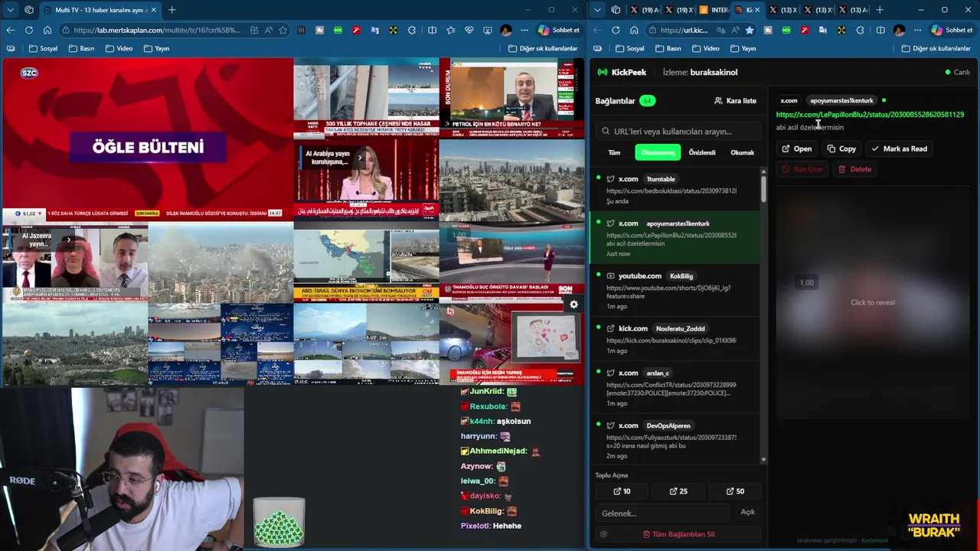Click the Al Arabiya channel tile
The width and height of the screenshot is (980, 551).
pos(366,180)
